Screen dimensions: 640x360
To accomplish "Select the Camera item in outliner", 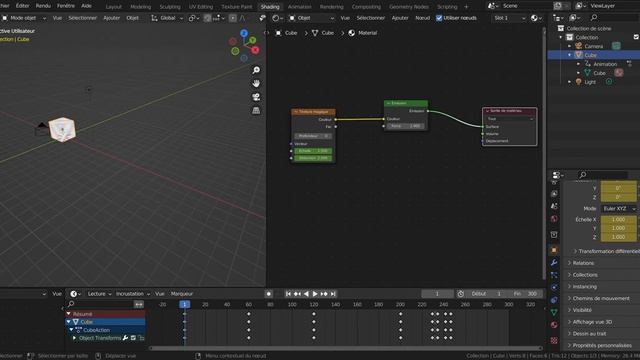I will pos(593,46).
